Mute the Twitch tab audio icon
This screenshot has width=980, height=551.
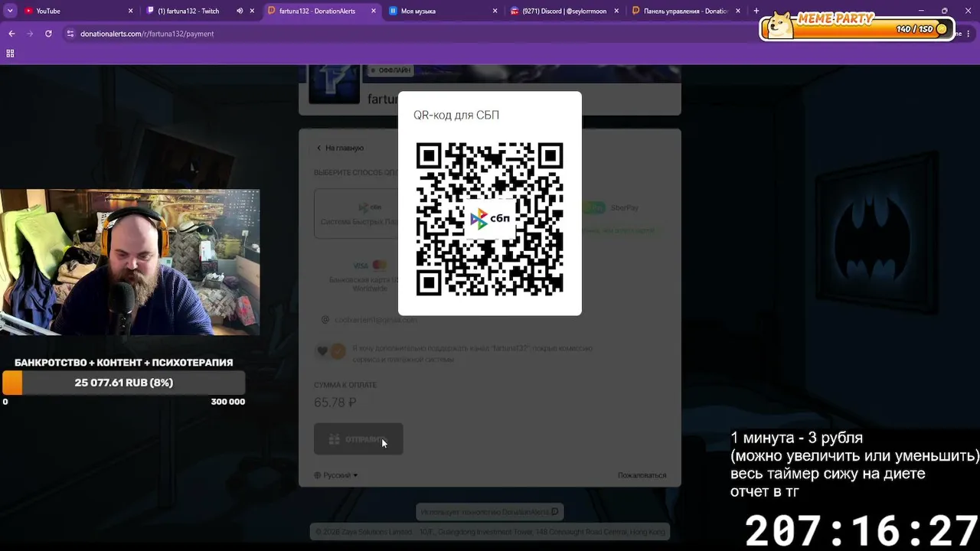(240, 11)
